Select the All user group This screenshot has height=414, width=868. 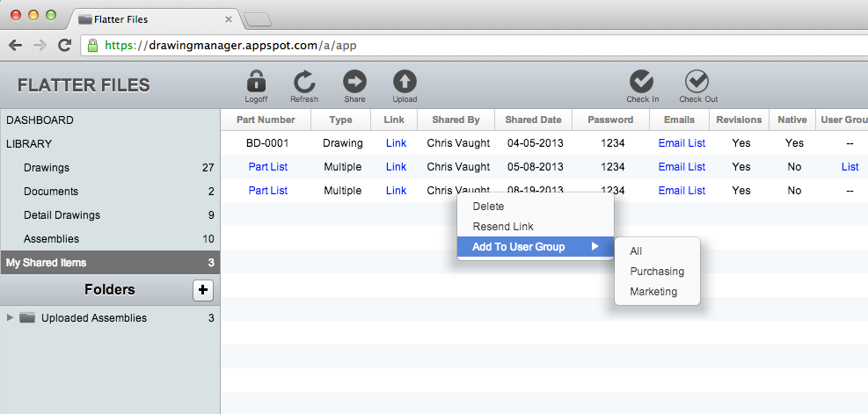[x=657, y=251]
